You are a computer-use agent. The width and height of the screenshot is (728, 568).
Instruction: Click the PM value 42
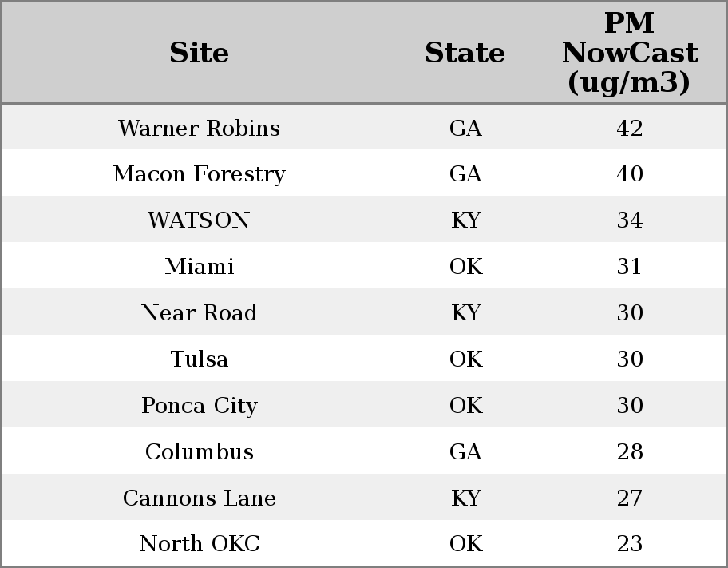click(x=629, y=129)
